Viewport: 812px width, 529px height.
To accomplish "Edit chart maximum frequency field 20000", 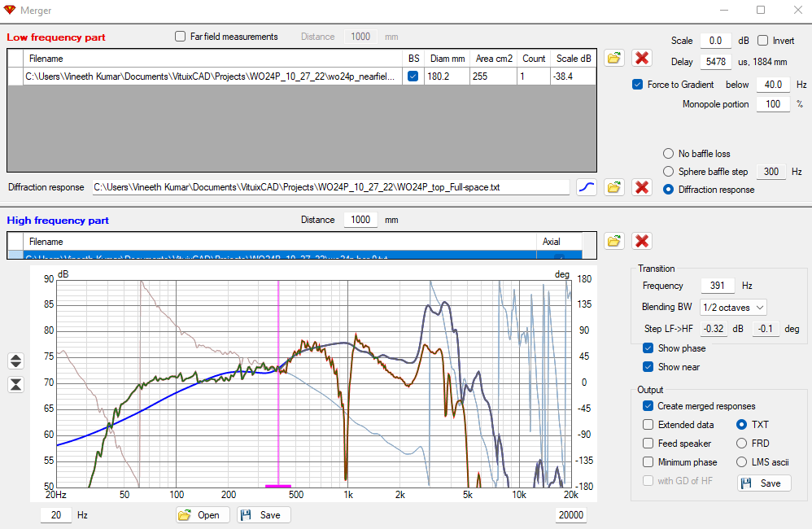I will pyautogui.click(x=571, y=515).
